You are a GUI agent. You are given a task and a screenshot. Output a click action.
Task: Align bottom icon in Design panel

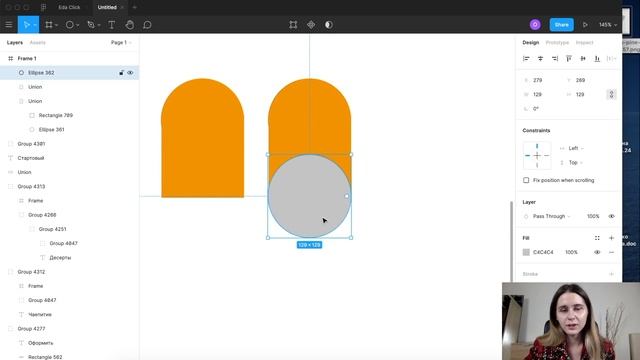597,59
